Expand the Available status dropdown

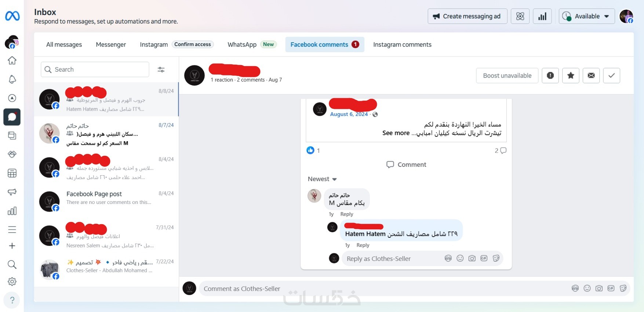(586, 16)
